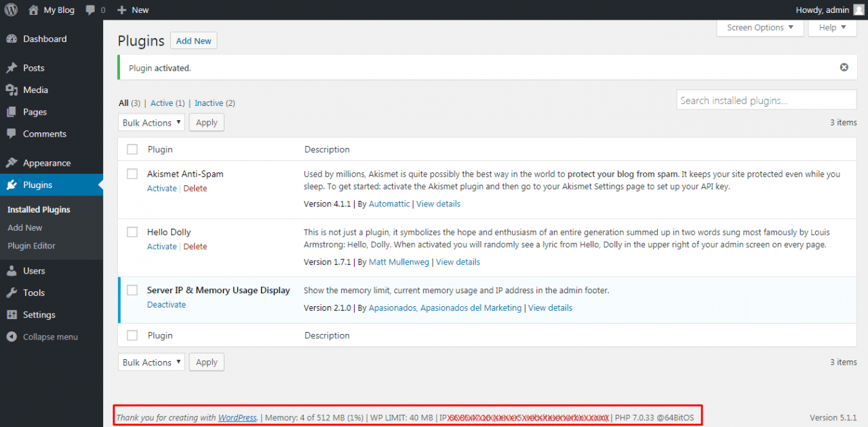
Task: Focus the Search installed plugins field
Action: [x=767, y=100]
